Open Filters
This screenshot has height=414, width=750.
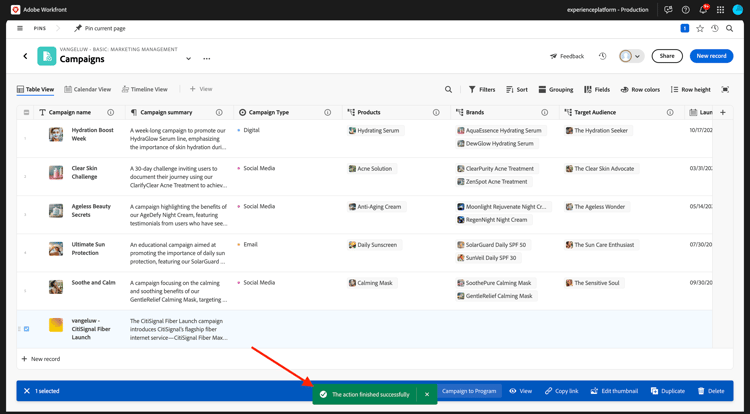[x=482, y=89]
